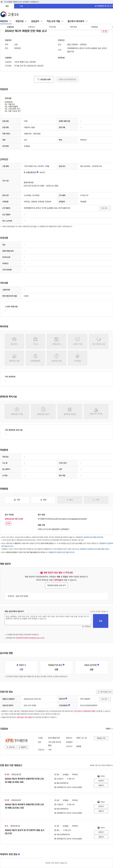Click info icon beside 취업알선기관 알선
This screenshot has height=868, width=113.
[64, 665]
